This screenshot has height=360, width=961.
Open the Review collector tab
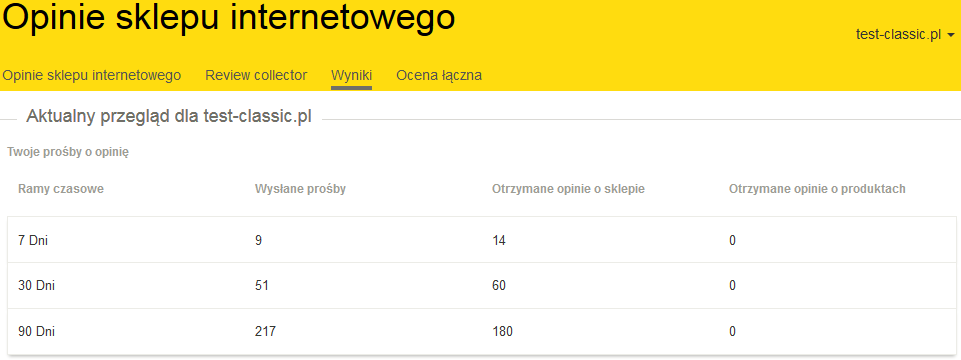point(256,75)
